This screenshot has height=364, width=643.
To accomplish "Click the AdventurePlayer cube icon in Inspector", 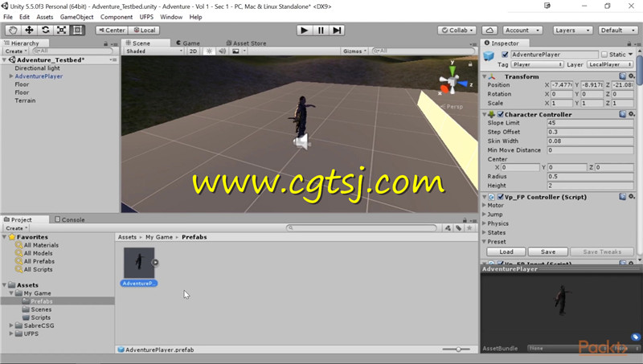I will click(489, 55).
